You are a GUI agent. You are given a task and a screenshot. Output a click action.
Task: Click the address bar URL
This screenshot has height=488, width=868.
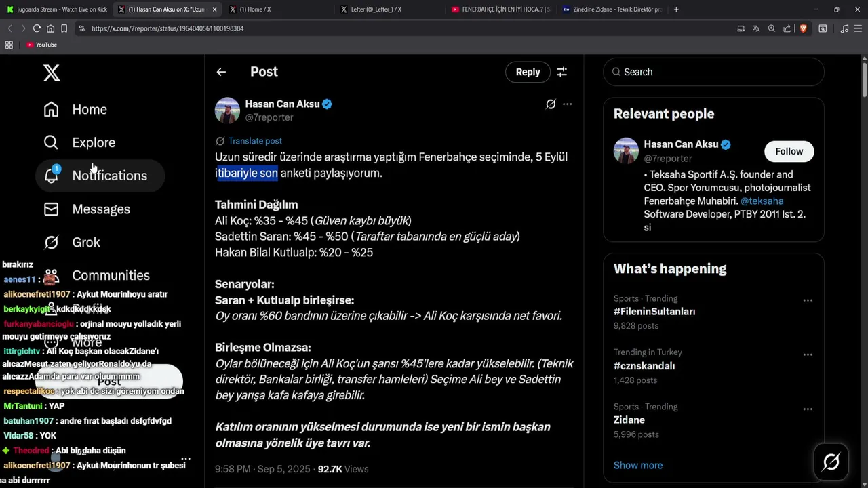coord(167,28)
